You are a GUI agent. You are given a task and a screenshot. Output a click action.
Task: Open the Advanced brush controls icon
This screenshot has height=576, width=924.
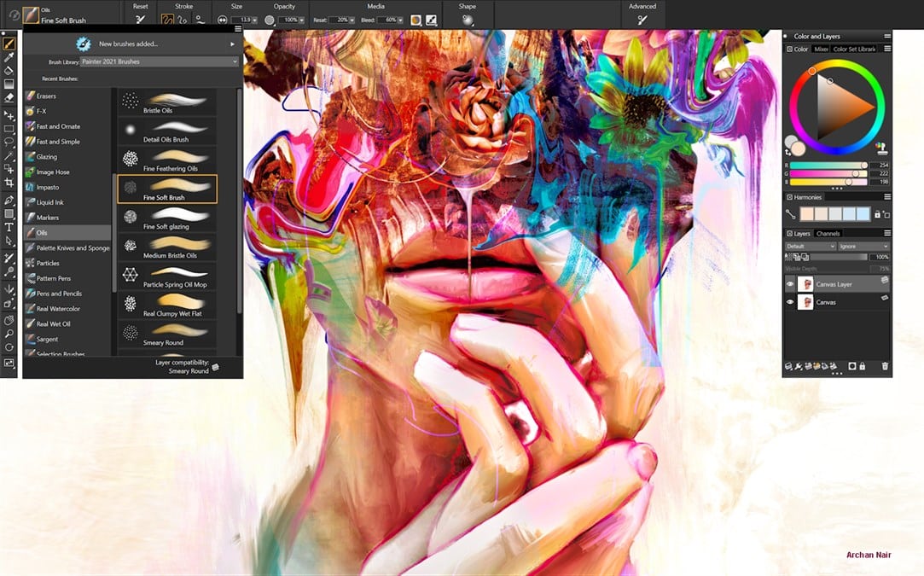pos(642,20)
